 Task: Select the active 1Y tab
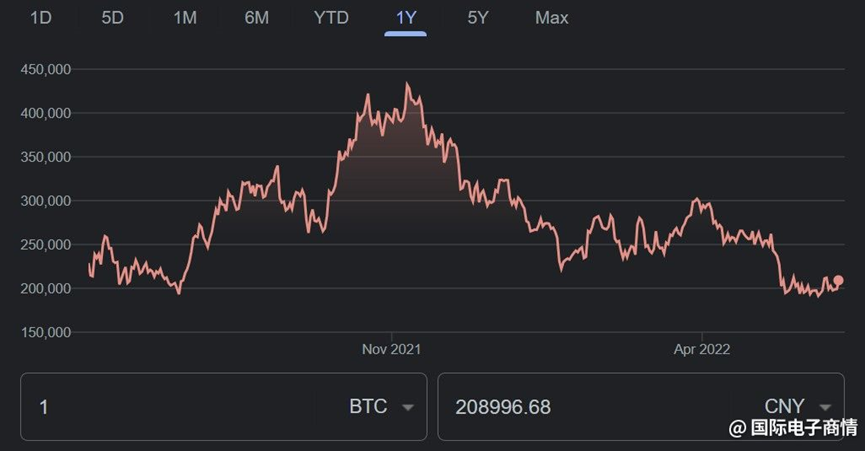click(405, 18)
